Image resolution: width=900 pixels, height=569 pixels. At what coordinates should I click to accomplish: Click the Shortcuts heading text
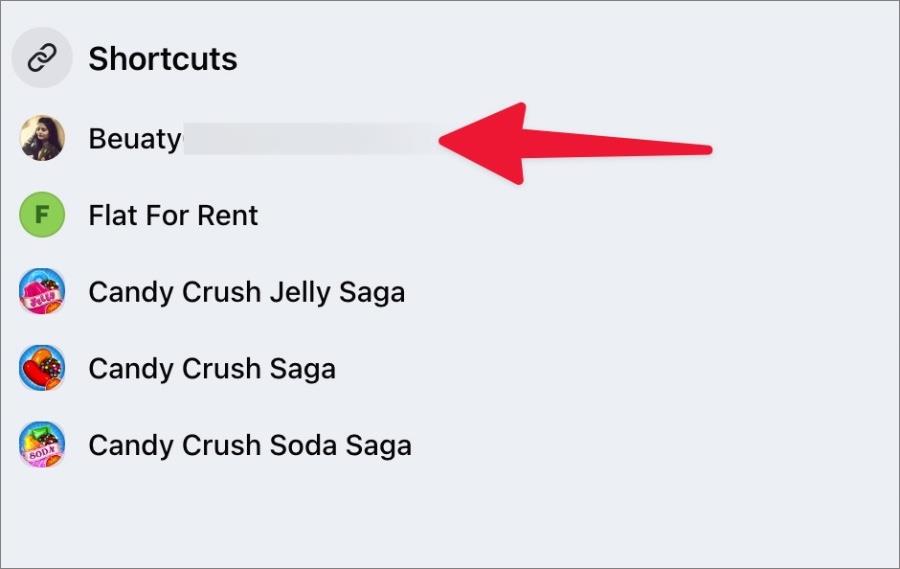(x=163, y=59)
